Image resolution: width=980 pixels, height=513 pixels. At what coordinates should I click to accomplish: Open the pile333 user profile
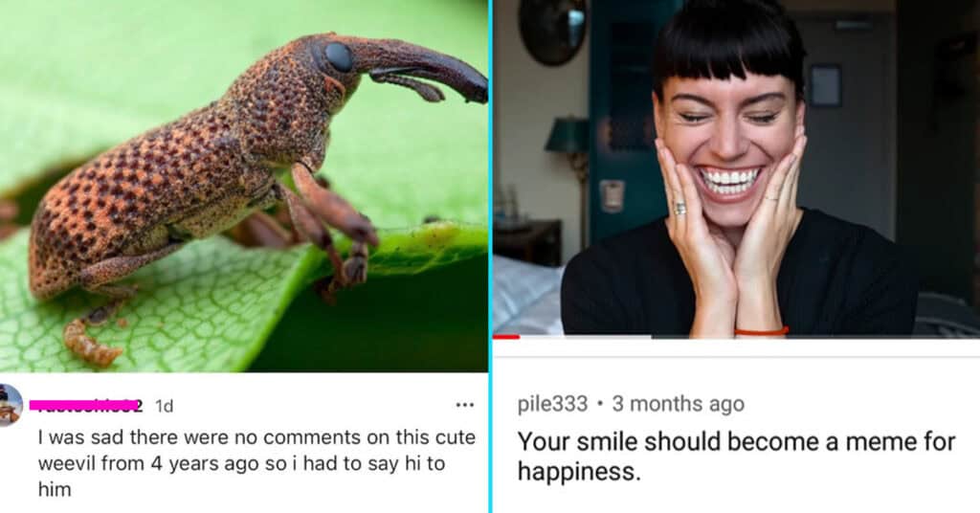pyautogui.click(x=552, y=404)
